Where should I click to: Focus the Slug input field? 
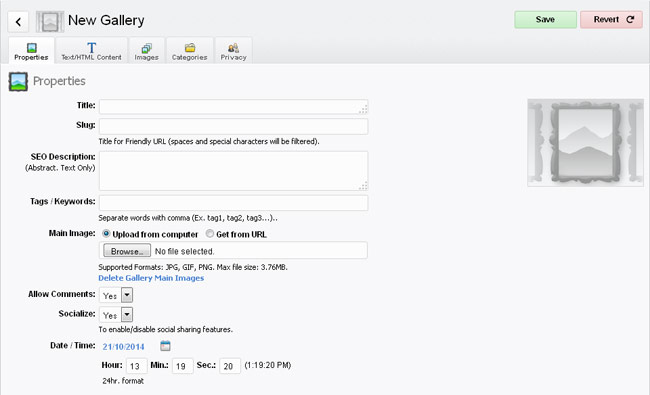[x=233, y=126]
